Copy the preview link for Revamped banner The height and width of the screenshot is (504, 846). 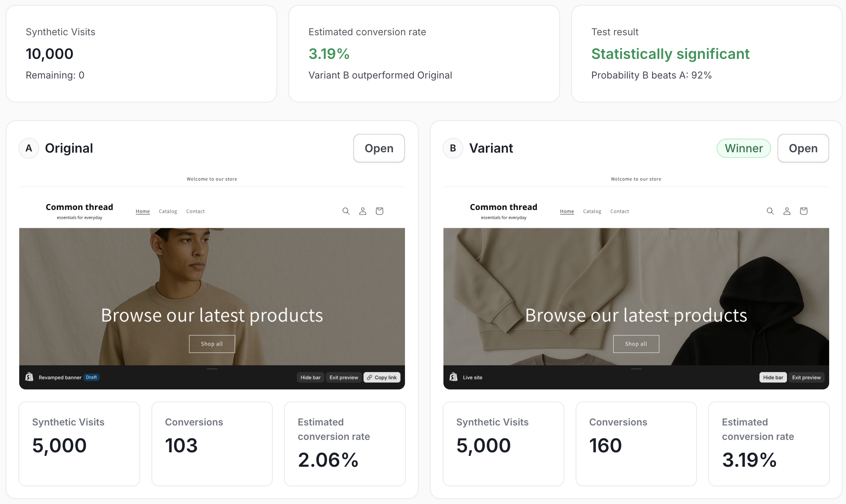(382, 377)
